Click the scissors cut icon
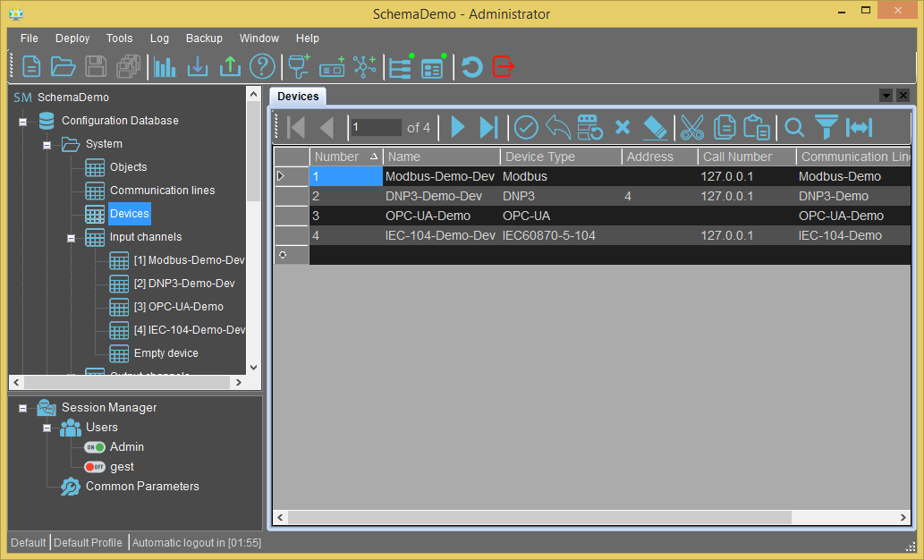 click(691, 127)
